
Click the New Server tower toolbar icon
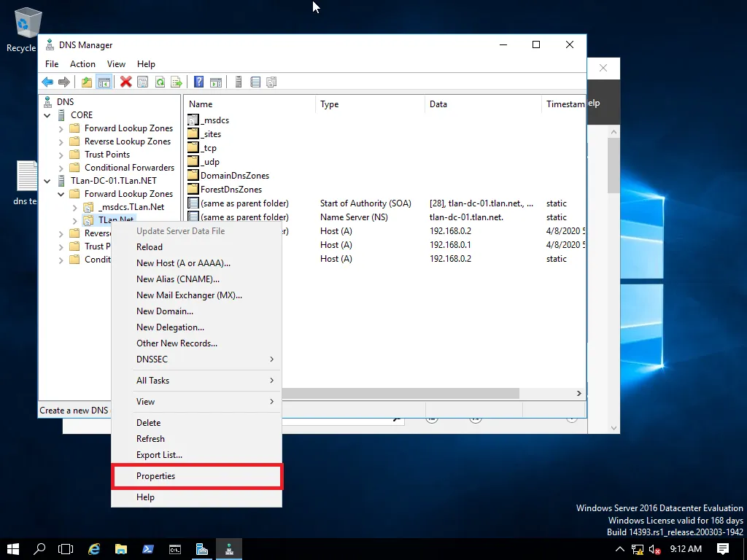pos(239,82)
